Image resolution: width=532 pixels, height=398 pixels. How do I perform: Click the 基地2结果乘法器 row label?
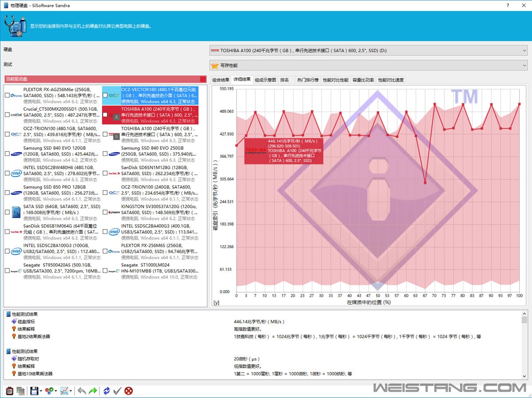(34, 336)
